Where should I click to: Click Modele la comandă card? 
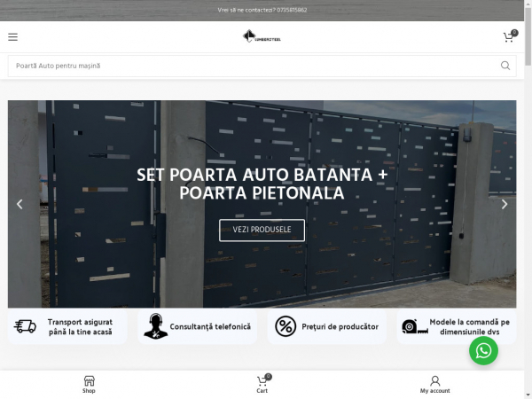[457, 326]
